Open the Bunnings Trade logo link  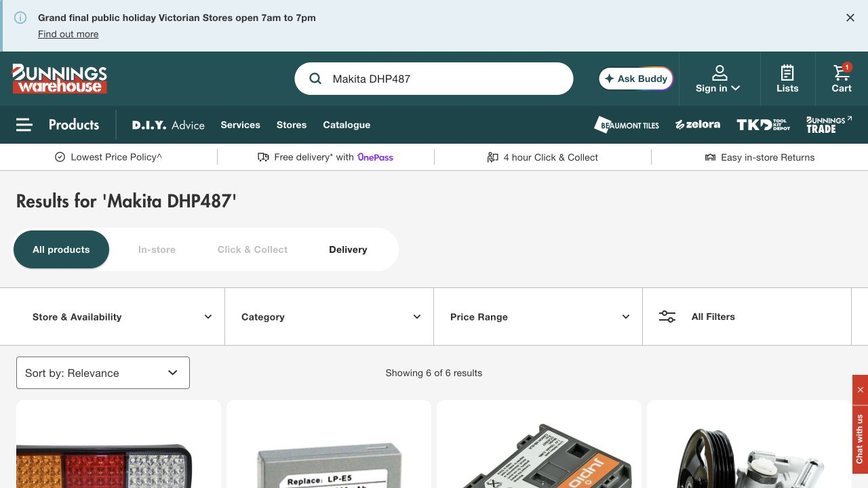point(829,125)
